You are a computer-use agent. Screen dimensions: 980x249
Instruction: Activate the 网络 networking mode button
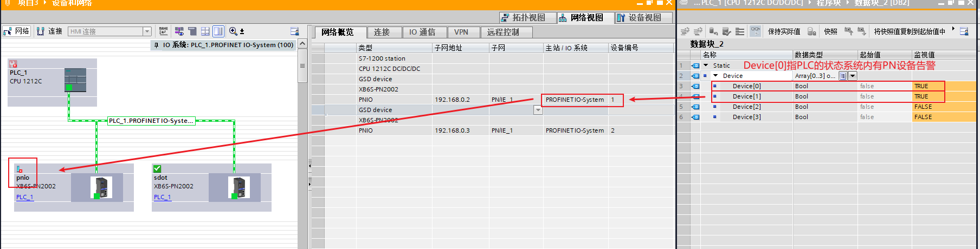click(16, 31)
